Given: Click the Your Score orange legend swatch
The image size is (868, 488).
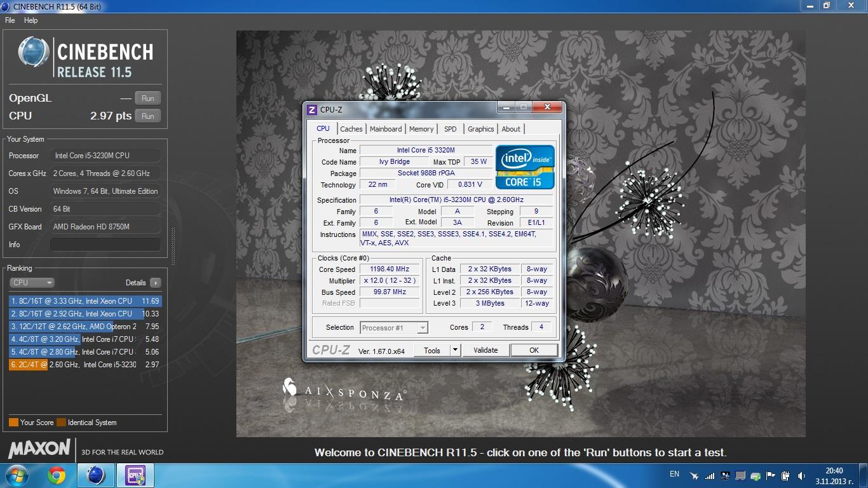Looking at the screenshot, I should click(13, 423).
